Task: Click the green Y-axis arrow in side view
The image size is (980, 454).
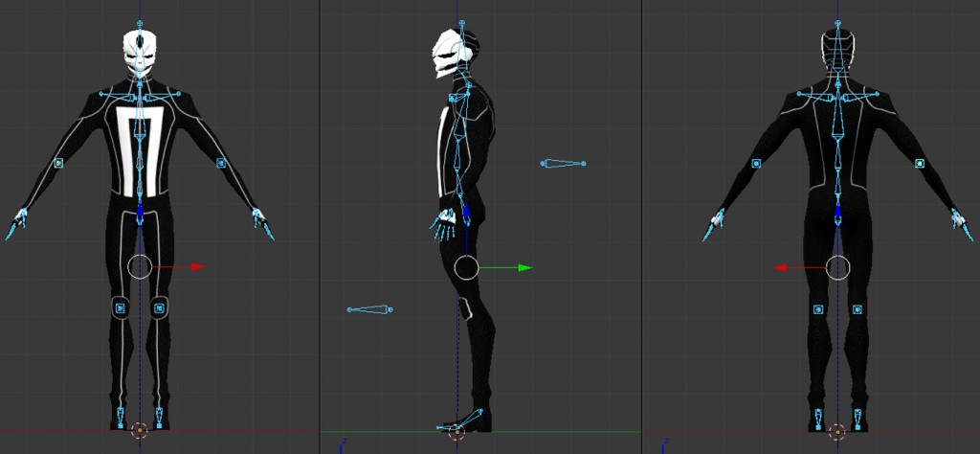Action: (523, 268)
